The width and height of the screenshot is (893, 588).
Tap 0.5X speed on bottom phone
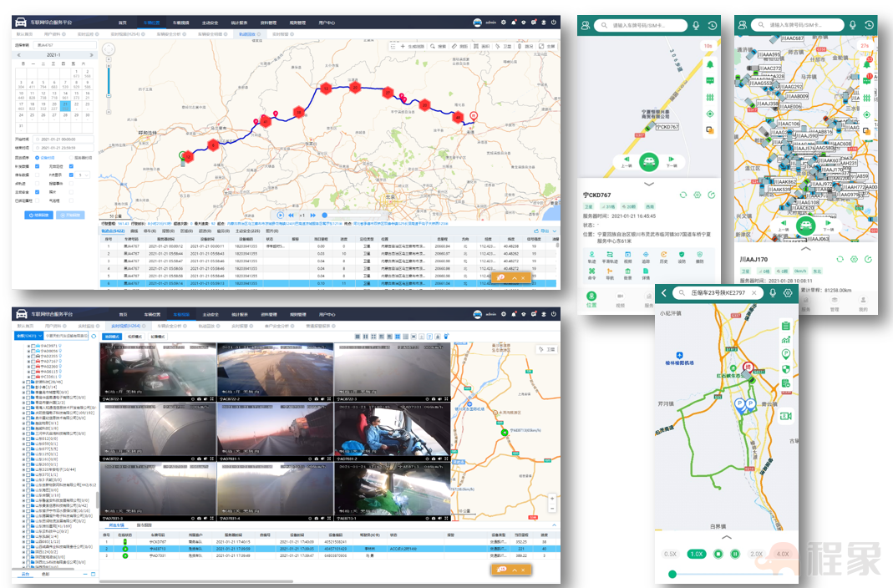point(670,553)
